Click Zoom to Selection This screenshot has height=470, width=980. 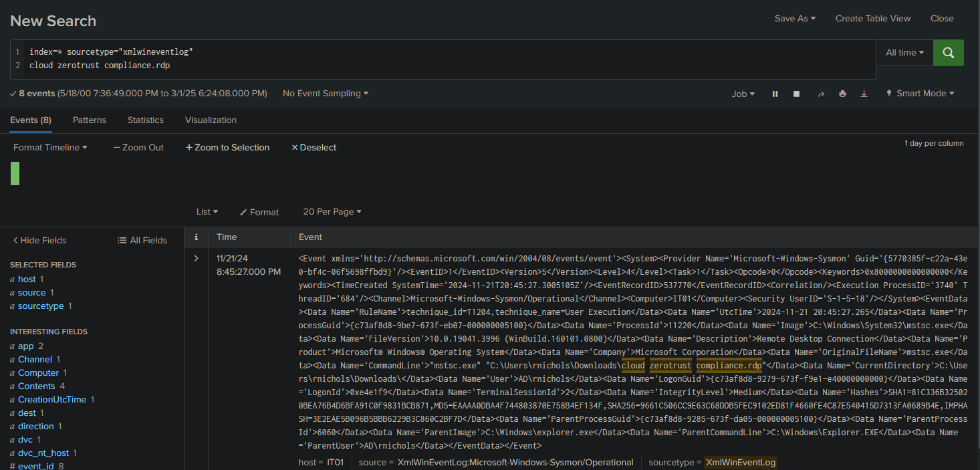pos(227,147)
